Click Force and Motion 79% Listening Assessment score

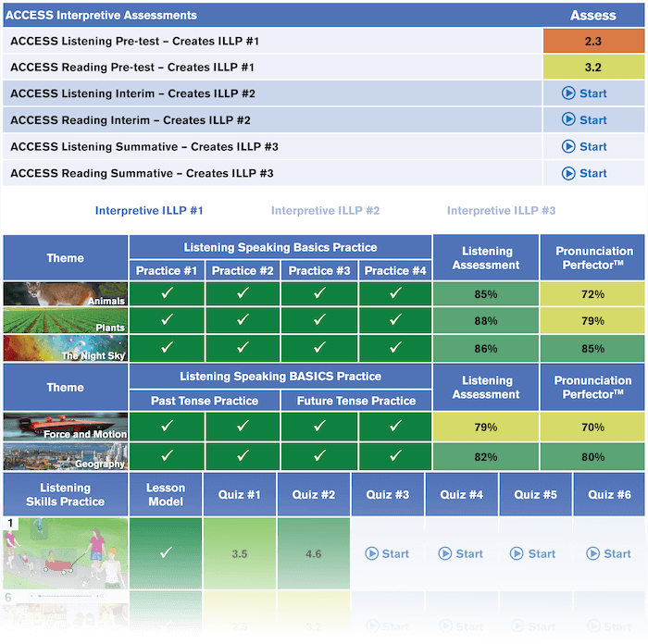pyautogui.click(x=486, y=427)
